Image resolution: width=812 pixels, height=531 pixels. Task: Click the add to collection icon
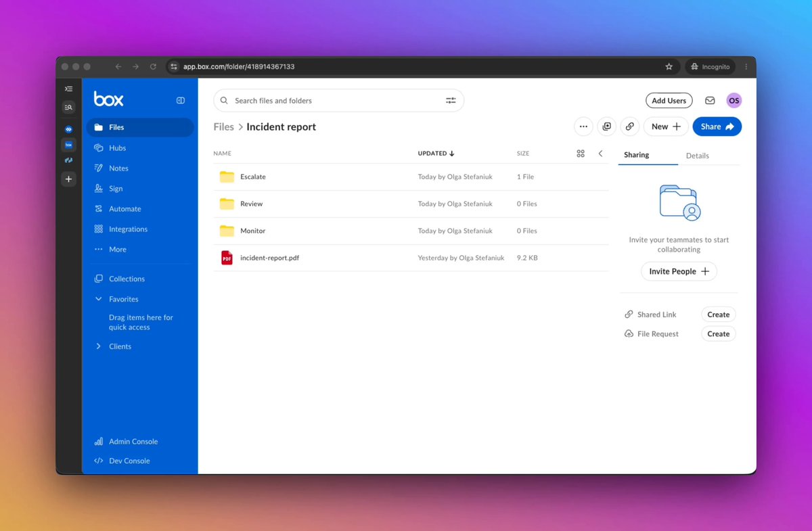pos(606,126)
